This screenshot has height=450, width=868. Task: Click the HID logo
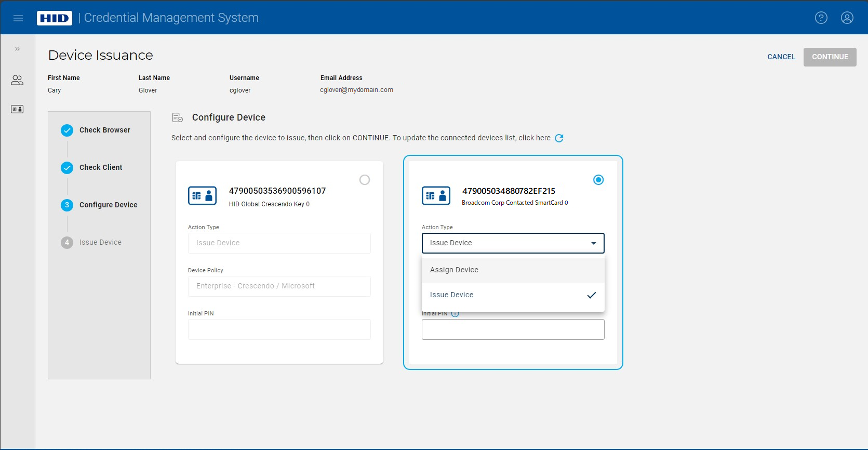click(55, 18)
